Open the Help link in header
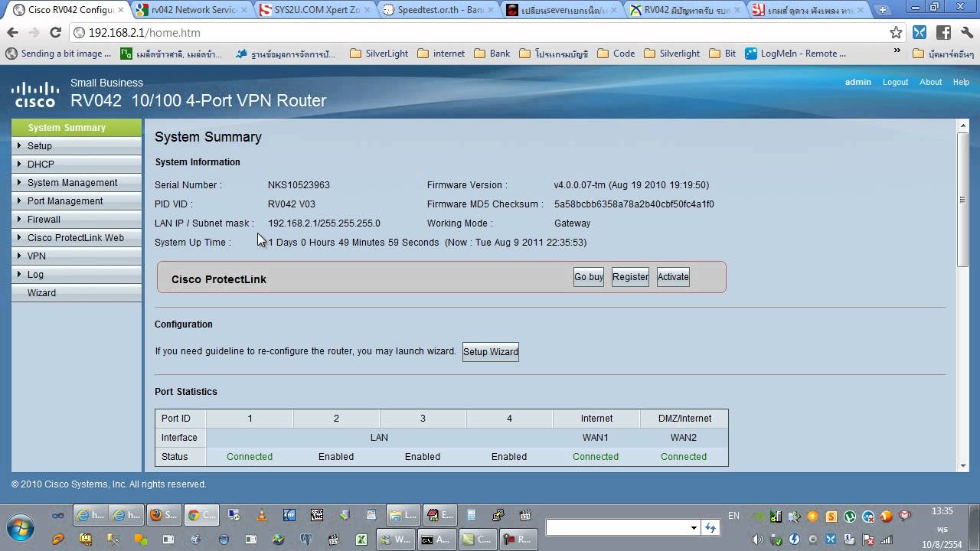Screen dimensions: 980x551 (x=961, y=82)
